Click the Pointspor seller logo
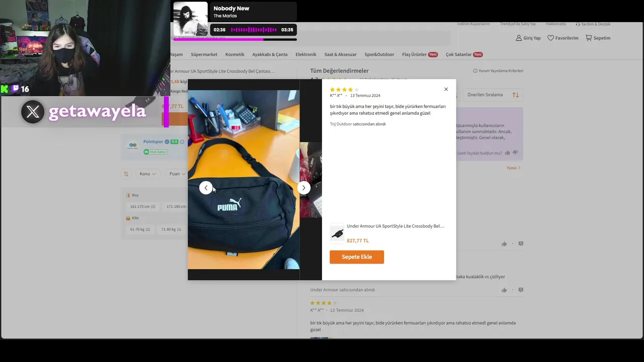Screen dimensions: 644x362 (133, 145)
